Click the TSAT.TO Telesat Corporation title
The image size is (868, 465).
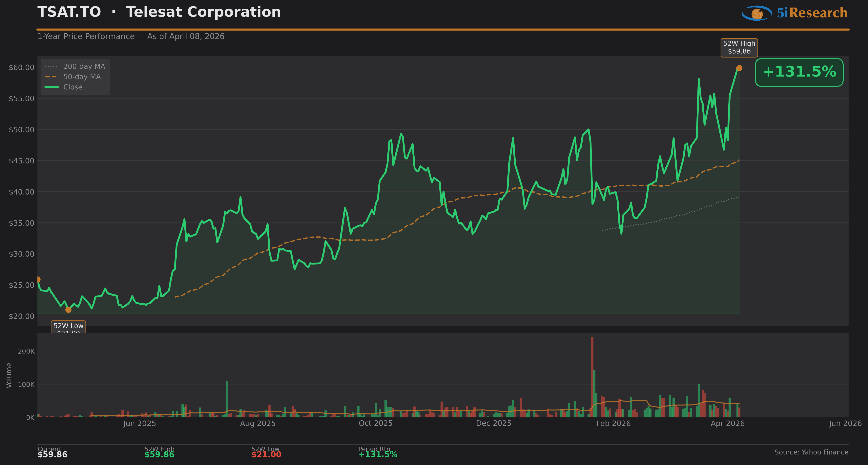point(159,12)
